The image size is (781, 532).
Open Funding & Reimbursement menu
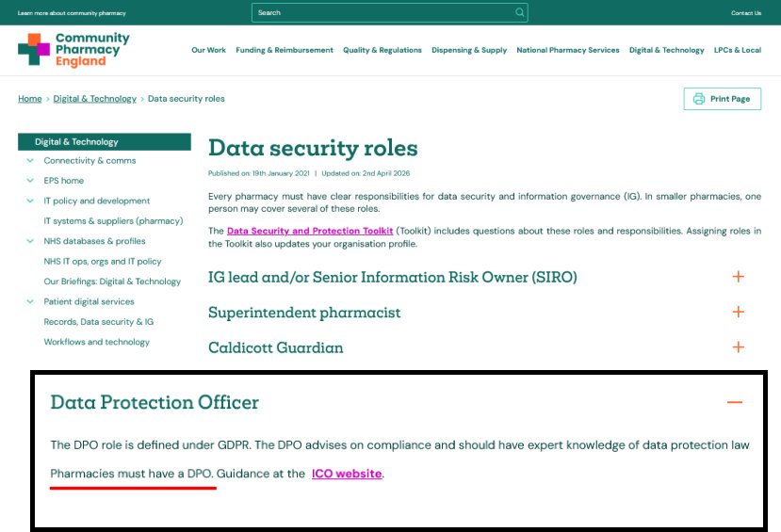pyautogui.click(x=285, y=51)
